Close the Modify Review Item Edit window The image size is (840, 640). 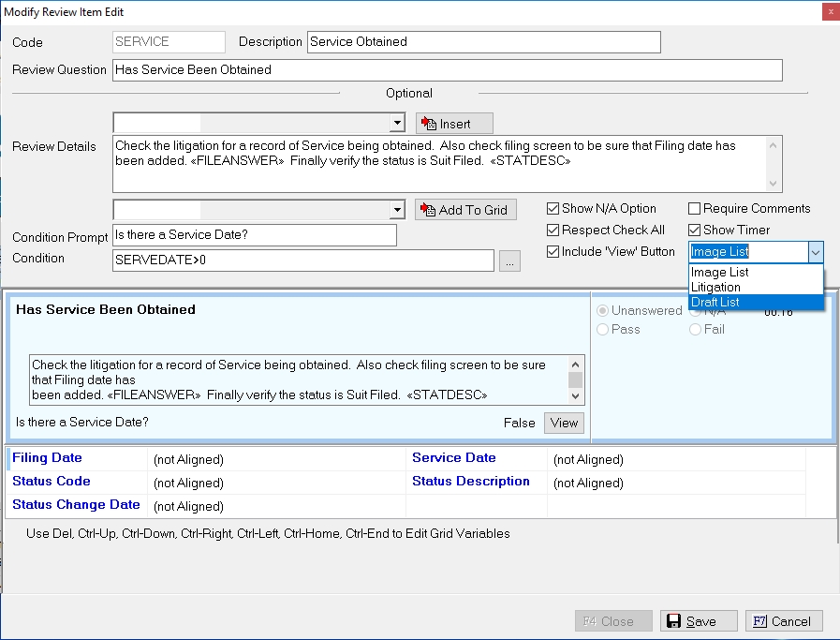[x=830, y=12]
